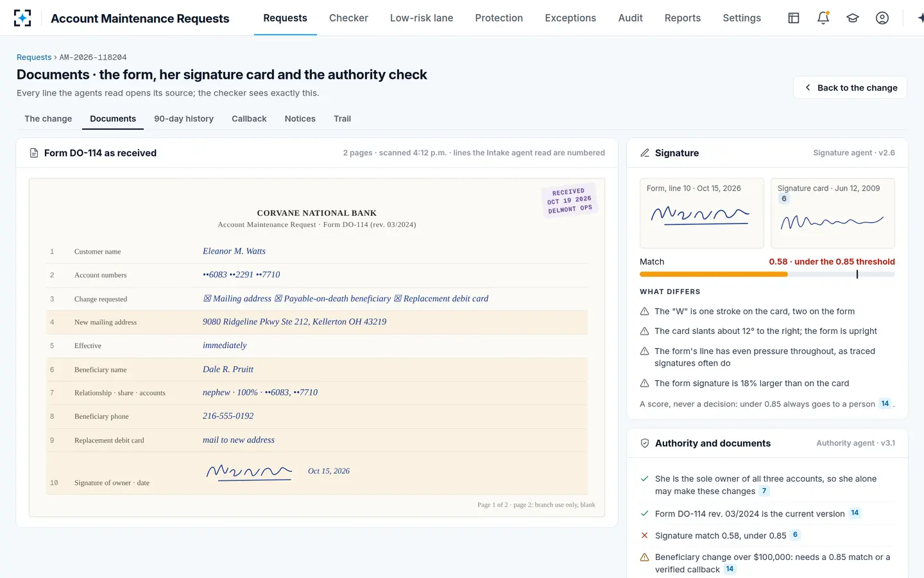Open the Signature card Jun 12, 2009 thumbnail
924x578 pixels.
click(x=833, y=213)
